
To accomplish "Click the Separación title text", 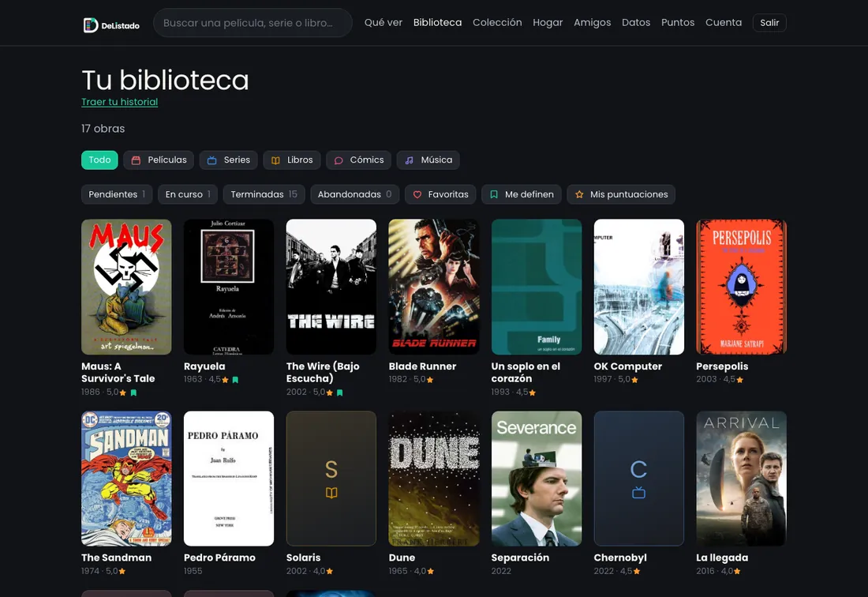I will (x=520, y=558).
